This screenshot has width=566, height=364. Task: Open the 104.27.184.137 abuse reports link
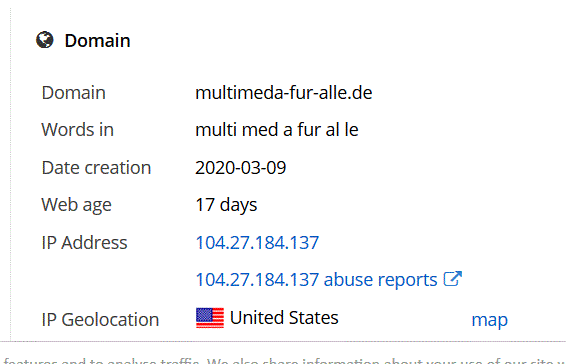[x=316, y=280]
